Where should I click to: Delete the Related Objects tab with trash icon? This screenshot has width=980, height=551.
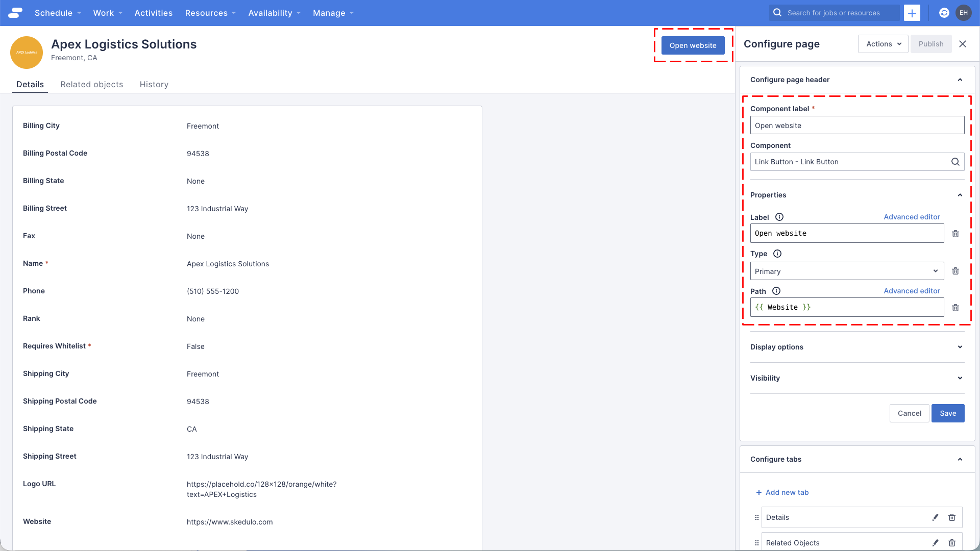coord(952,543)
